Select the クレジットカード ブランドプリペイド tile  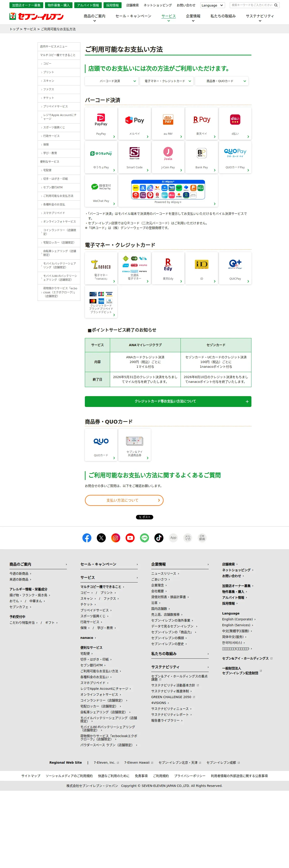pos(101,302)
